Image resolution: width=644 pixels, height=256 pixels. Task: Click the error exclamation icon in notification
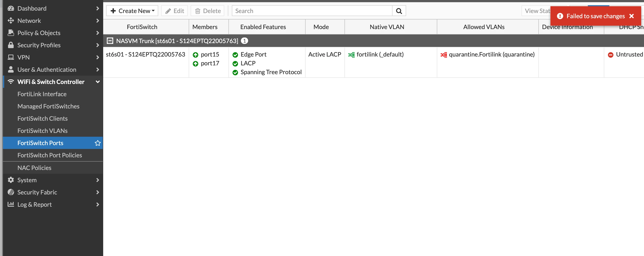click(x=560, y=16)
